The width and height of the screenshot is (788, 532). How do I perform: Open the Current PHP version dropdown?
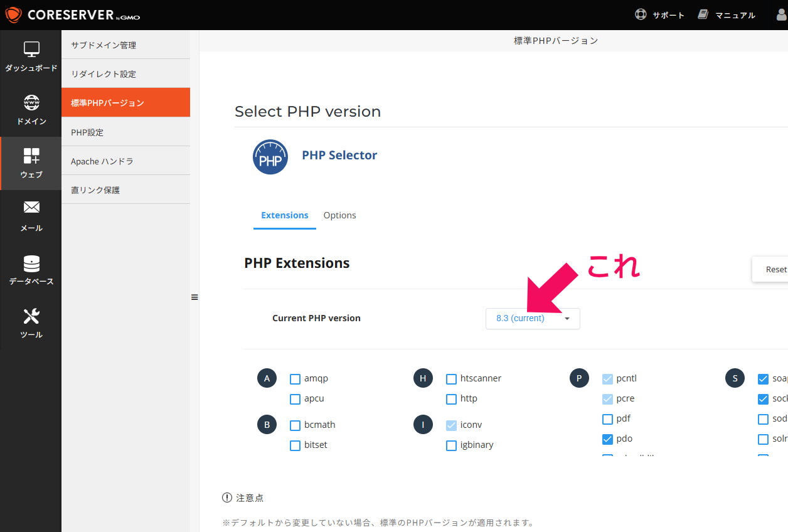point(533,319)
